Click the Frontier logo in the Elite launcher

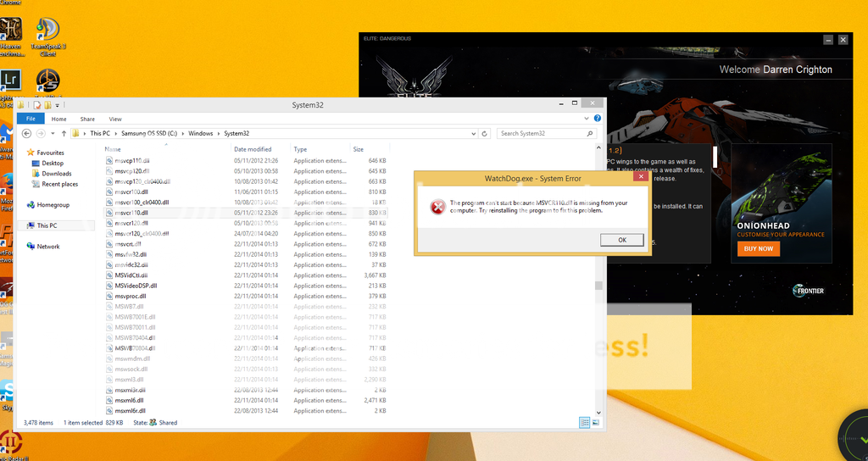[x=809, y=290]
